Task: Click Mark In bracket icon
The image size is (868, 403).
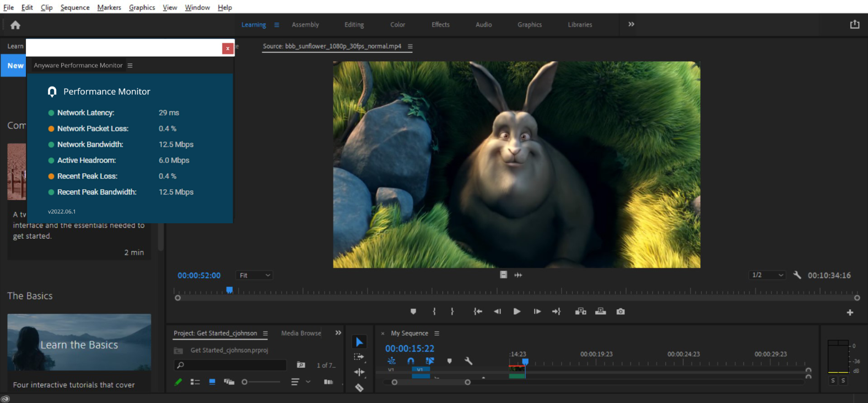Action: [434, 311]
